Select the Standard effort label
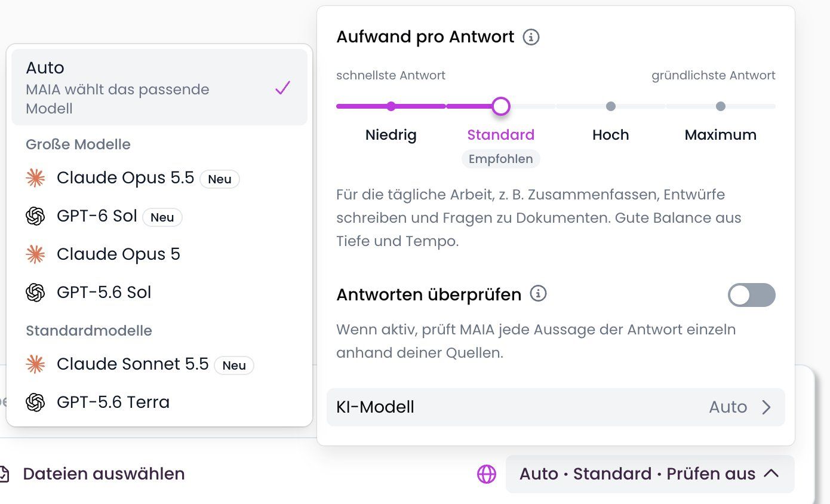The width and height of the screenshot is (830, 504). coord(501,135)
